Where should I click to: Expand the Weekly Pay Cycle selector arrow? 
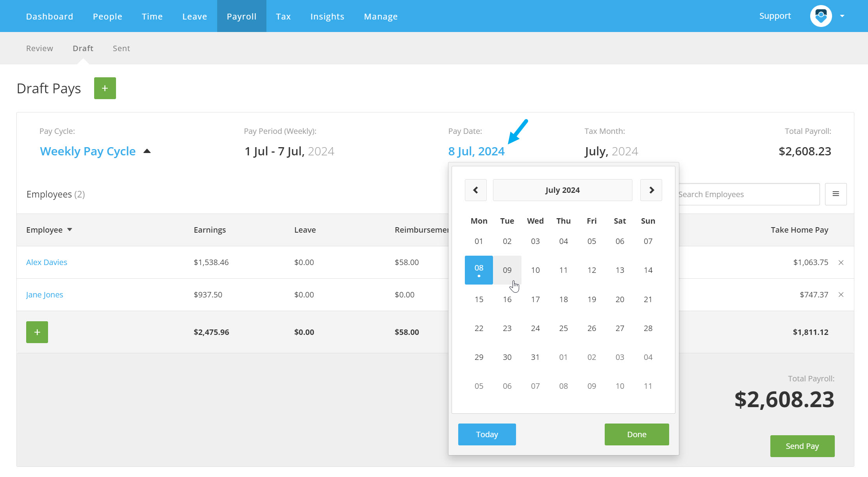pos(147,151)
